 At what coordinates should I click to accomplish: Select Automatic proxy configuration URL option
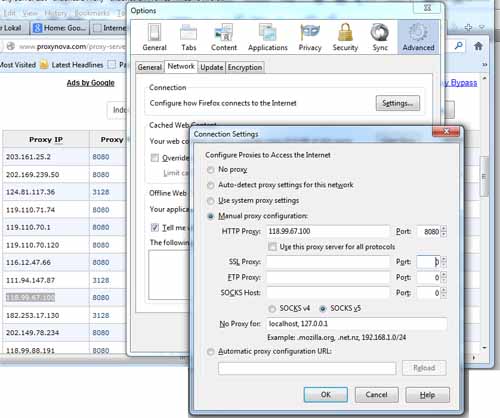click(210, 352)
